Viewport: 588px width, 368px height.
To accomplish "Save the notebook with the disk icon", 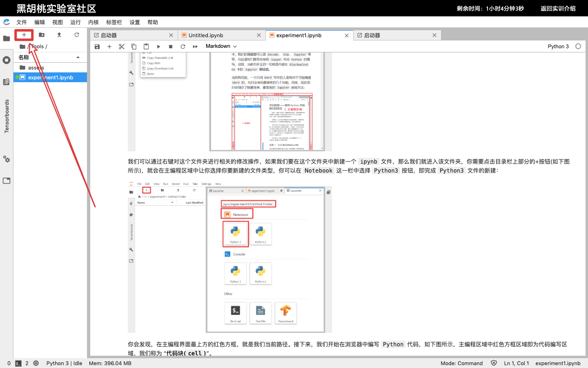I will pyautogui.click(x=97, y=47).
